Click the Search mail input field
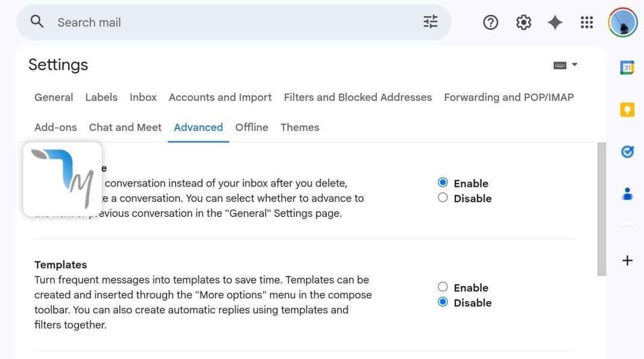 coord(229,22)
